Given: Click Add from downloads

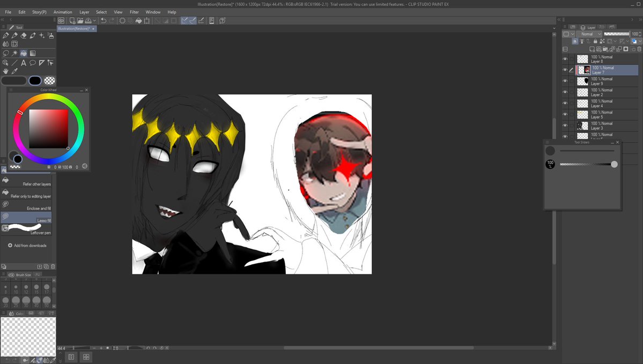Looking at the screenshot, I should point(27,246).
